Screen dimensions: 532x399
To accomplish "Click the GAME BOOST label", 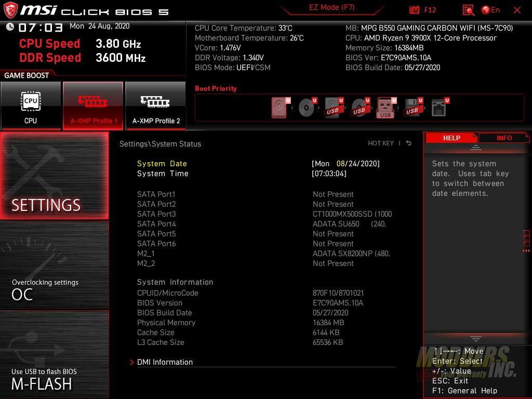I will coord(26,75).
